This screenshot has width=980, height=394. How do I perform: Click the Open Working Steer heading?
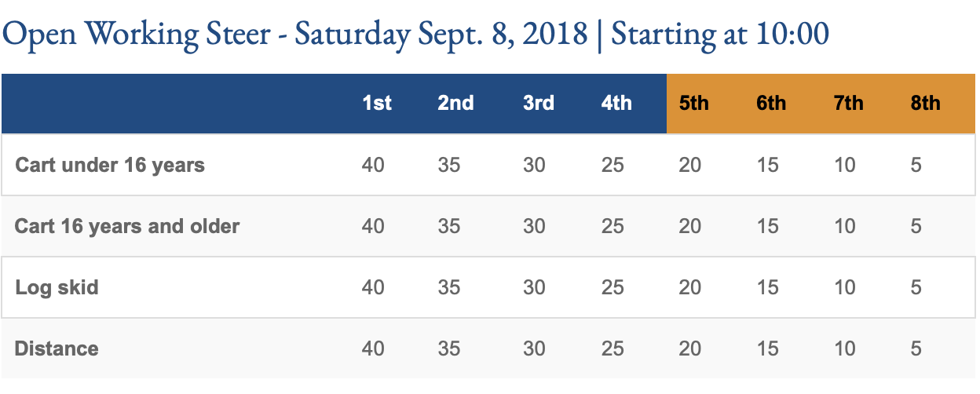415,35
